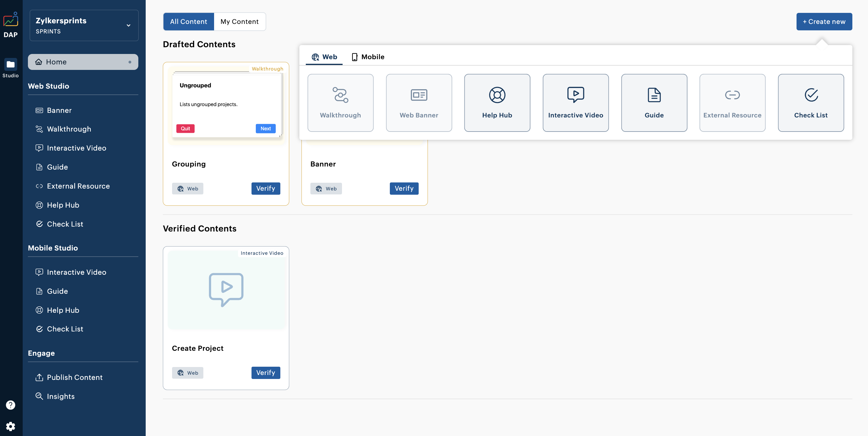
Task: Switch to the My Content tab
Action: pos(240,21)
